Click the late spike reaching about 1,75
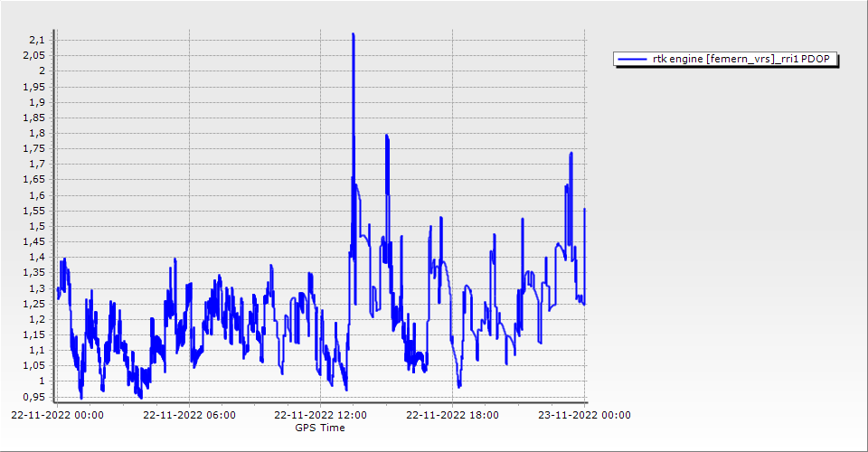 [571, 154]
